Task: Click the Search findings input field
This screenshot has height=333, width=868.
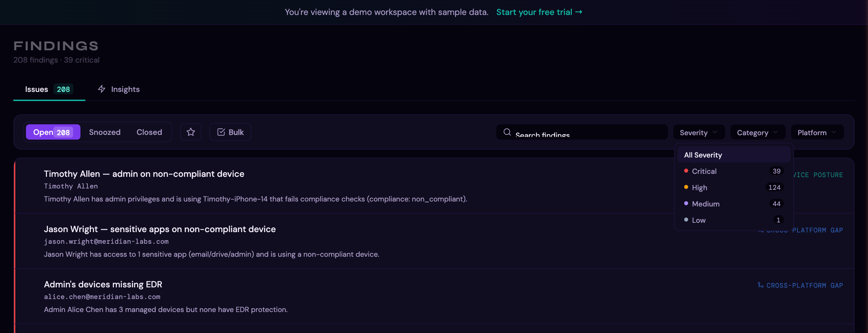Action: [x=582, y=132]
